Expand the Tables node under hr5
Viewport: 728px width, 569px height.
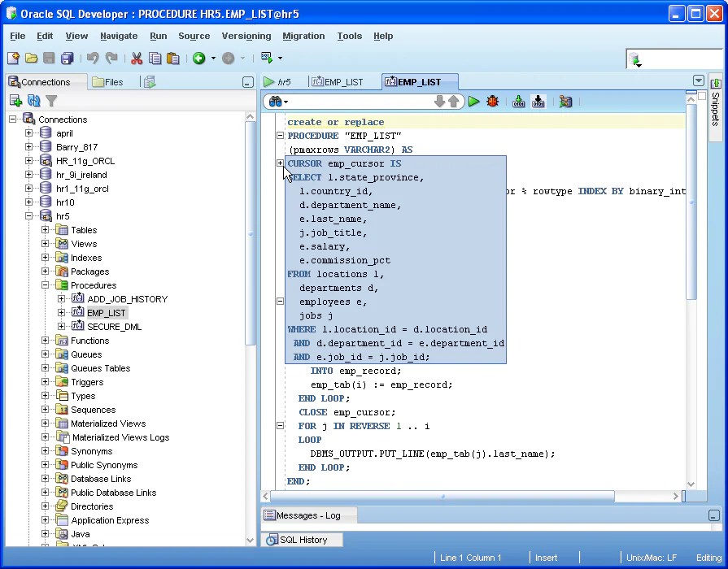[46, 229]
